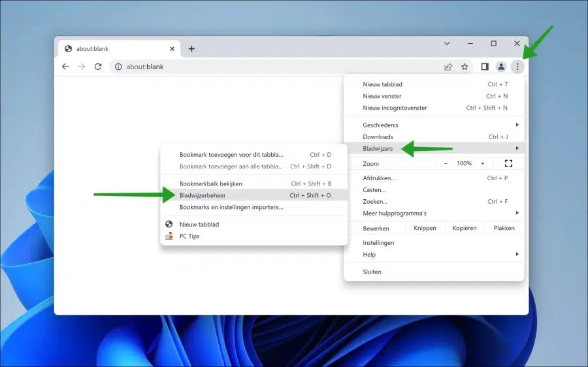Image resolution: width=588 pixels, height=367 pixels.
Task: Open the Nieuw tabblad bookmark with globe icon
Action: pyautogui.click(x=253, y=224)
